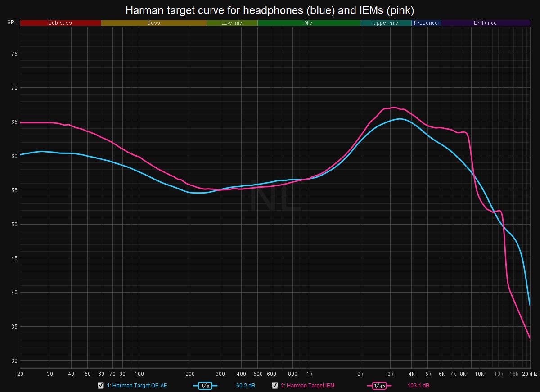This screenshot has width=540, height=392.
Task: Click the 60.2 dB readout value
Action: pos(245,386)
